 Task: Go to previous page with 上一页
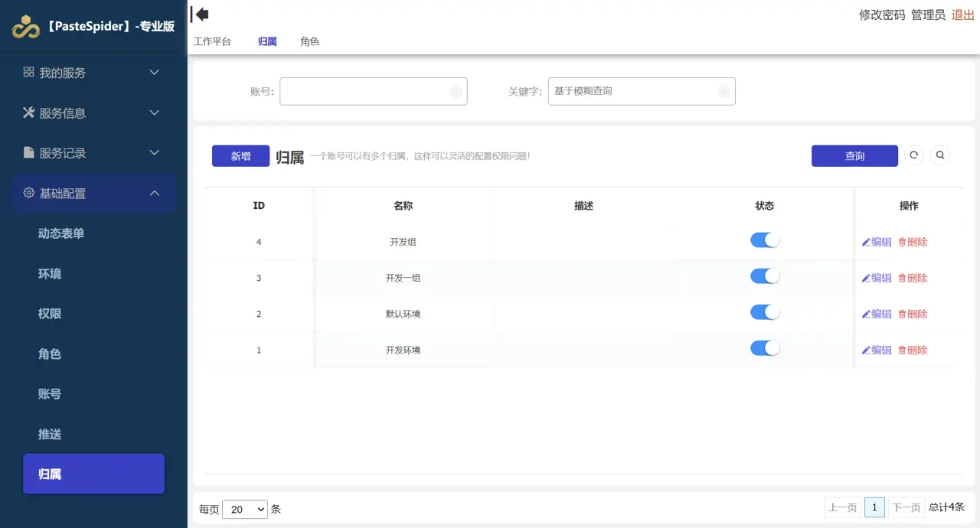842,507
